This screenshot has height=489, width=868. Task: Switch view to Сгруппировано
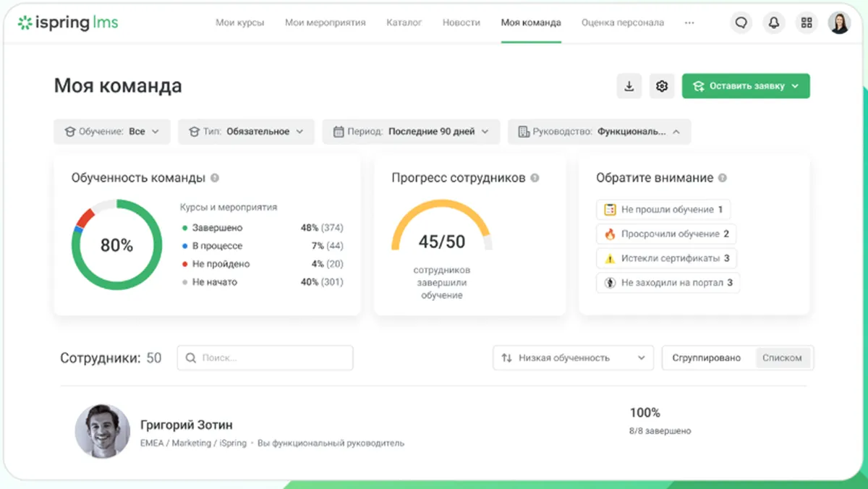pos(706,358)
